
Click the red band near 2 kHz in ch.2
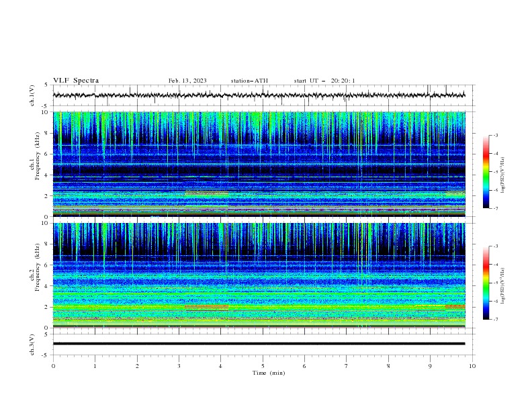(x=207, y=307)
